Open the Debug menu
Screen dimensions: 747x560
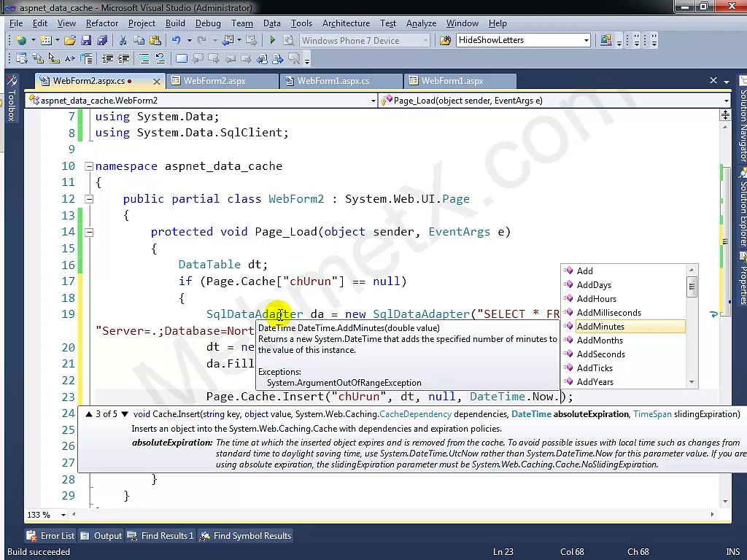click(x=208, y=23)
